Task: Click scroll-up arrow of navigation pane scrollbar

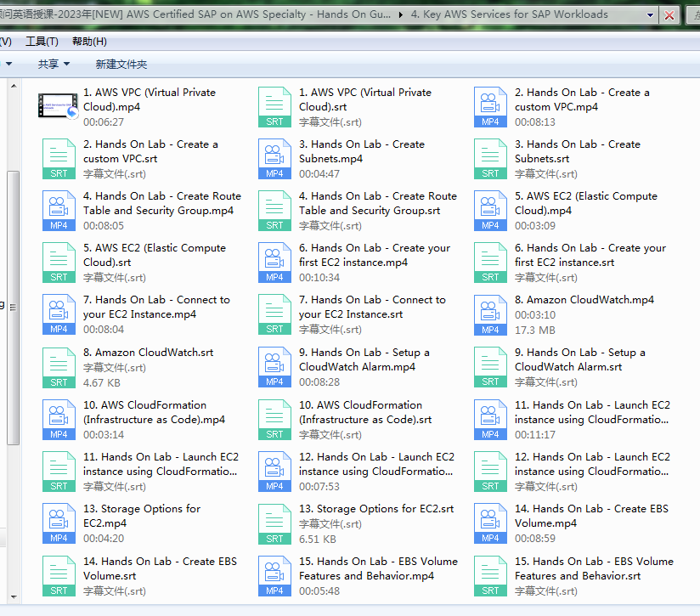Action: click(x=14, y=85)
